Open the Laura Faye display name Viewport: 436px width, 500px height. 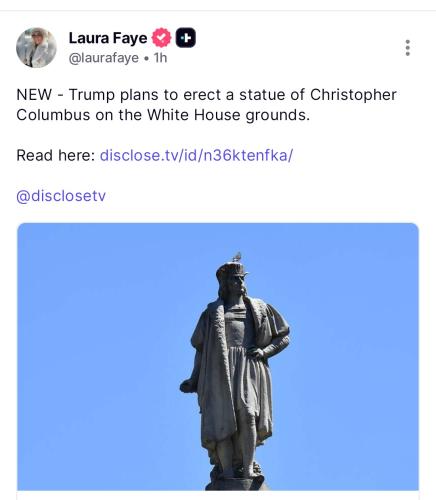[x=108, y=38]
